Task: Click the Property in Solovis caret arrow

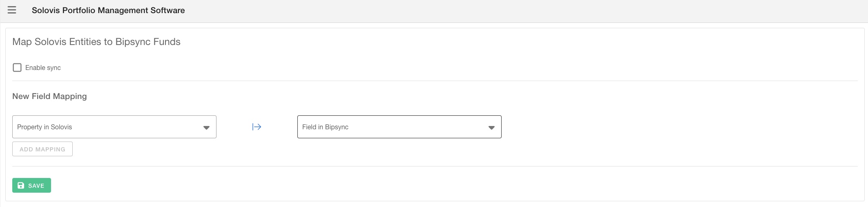Action: 206,128
